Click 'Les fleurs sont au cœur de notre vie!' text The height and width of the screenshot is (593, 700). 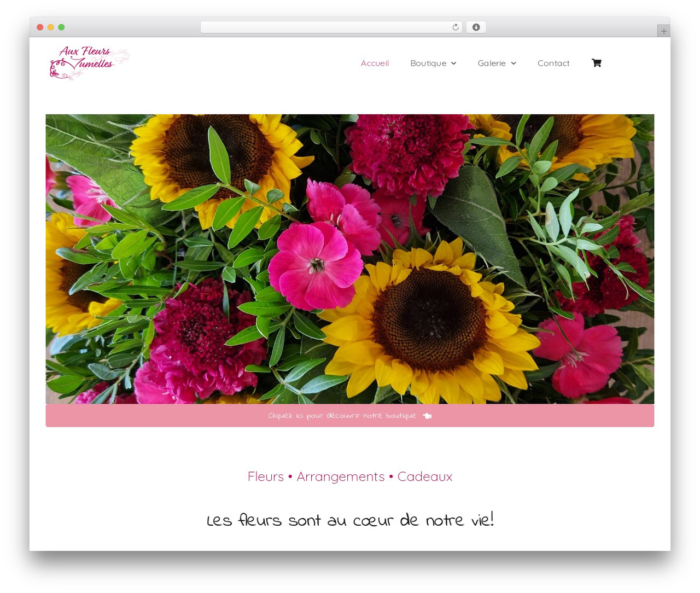pyautogui.click(x=350, y=520)
